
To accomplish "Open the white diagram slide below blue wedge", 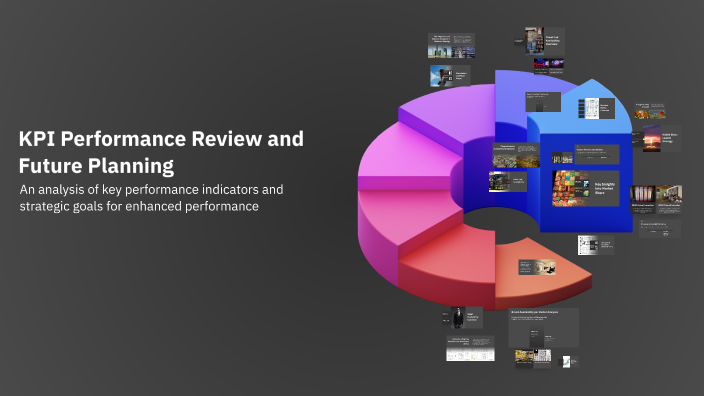I will [x=596, y=245].
